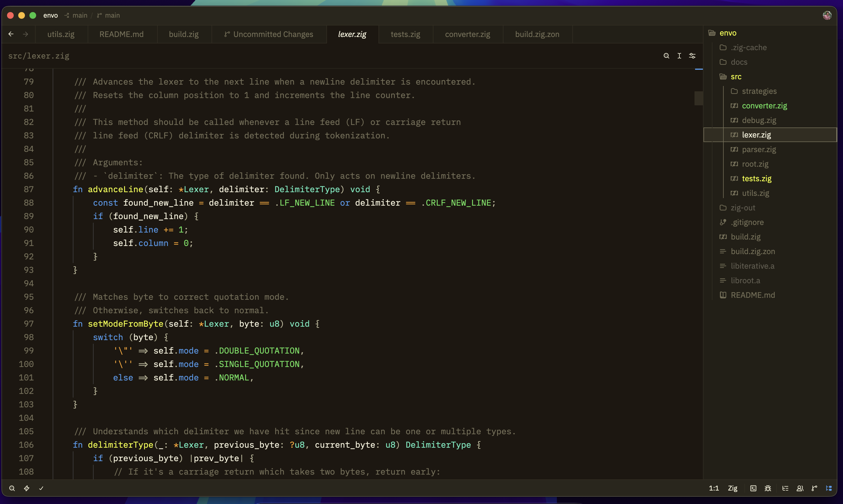This screenshot has height=504, width=843.
Task: Click the text cursor selection icon
Action: tap(679, 56)
